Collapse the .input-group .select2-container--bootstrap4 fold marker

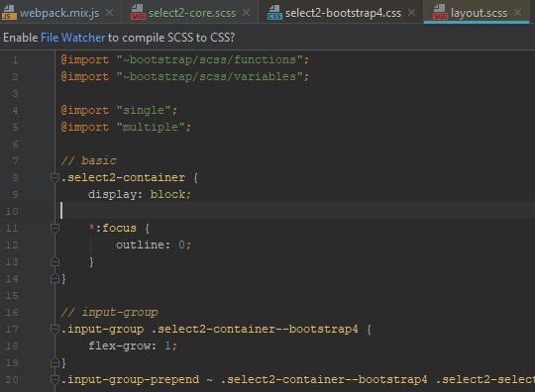[54, 329]
